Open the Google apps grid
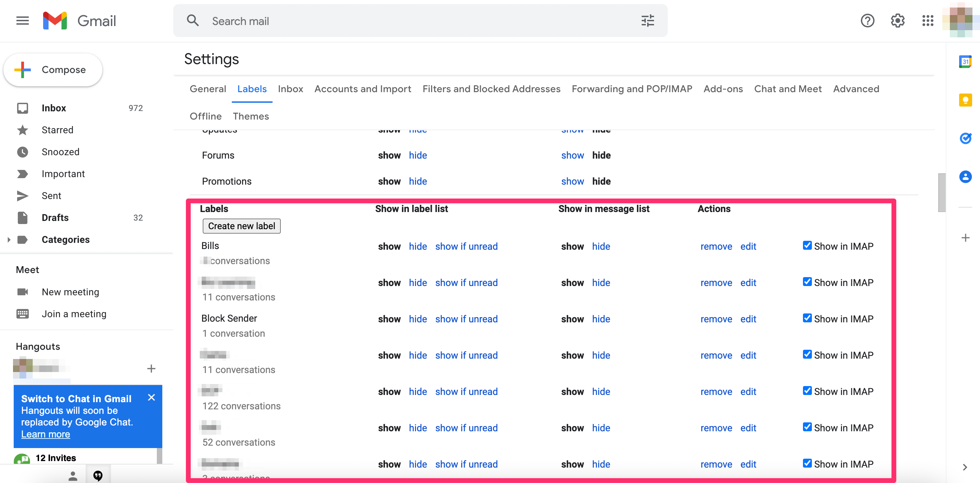The image size is (980, 483). click(x=928, y=21)
